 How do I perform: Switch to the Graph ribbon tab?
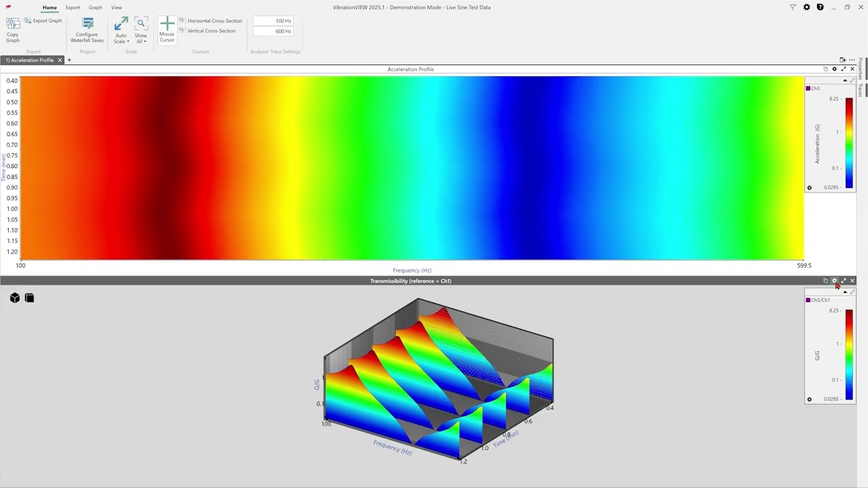click(x=95, y=7)
